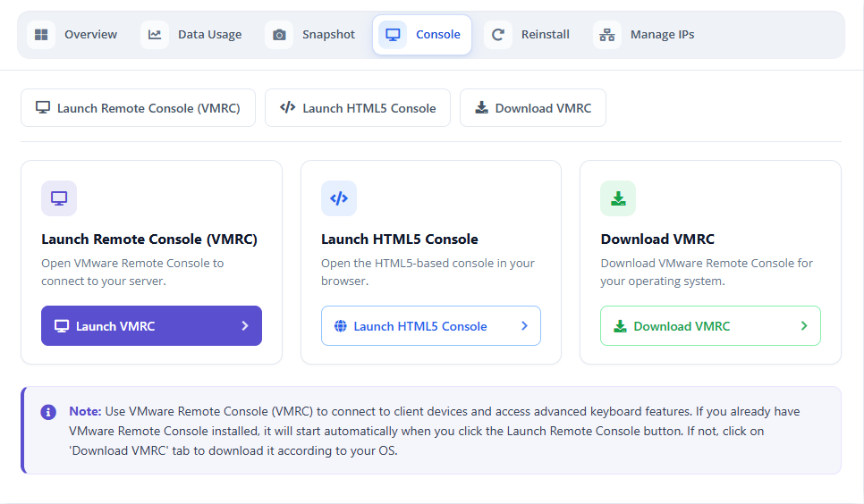Click the 'Launch Remote Console (VMRC)' card heading
The height and width of the screenshot is (504, 864).
149,239
